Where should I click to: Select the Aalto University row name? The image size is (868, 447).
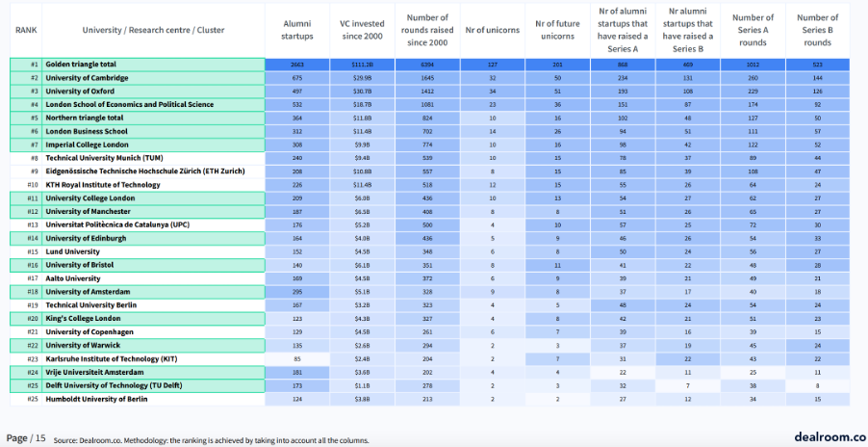73,278
